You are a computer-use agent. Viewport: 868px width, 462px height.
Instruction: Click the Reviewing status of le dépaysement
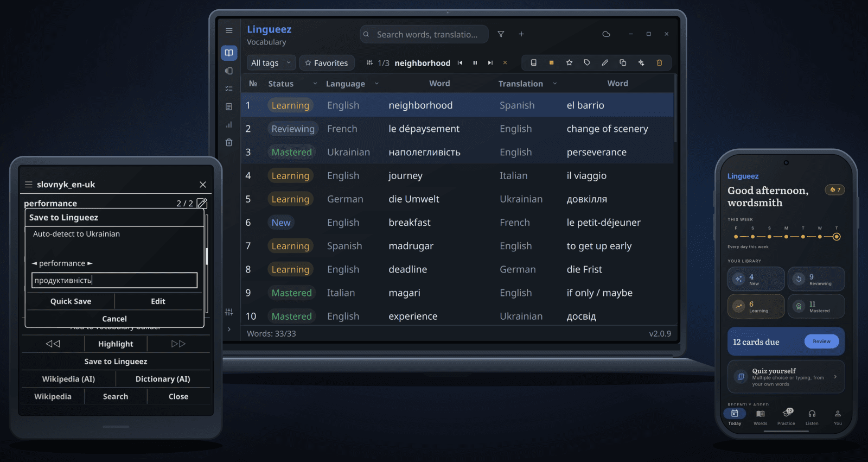click(x=293, y=129)
